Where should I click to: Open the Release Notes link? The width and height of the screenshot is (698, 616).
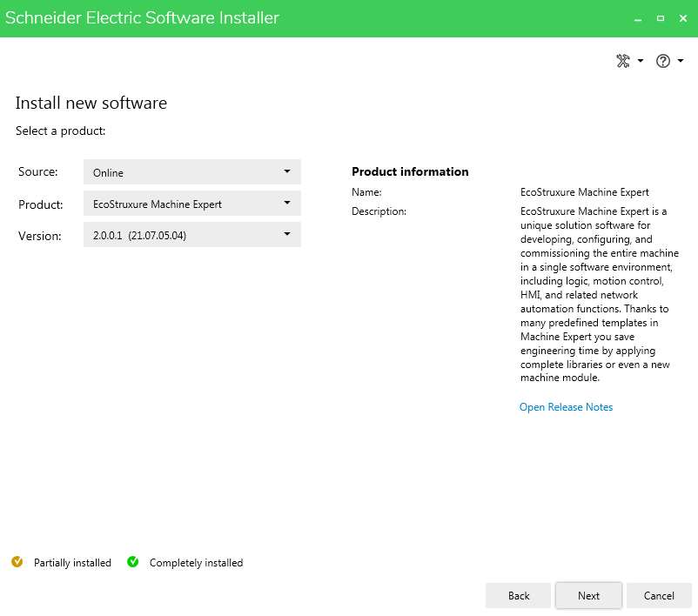pos(566,407)
